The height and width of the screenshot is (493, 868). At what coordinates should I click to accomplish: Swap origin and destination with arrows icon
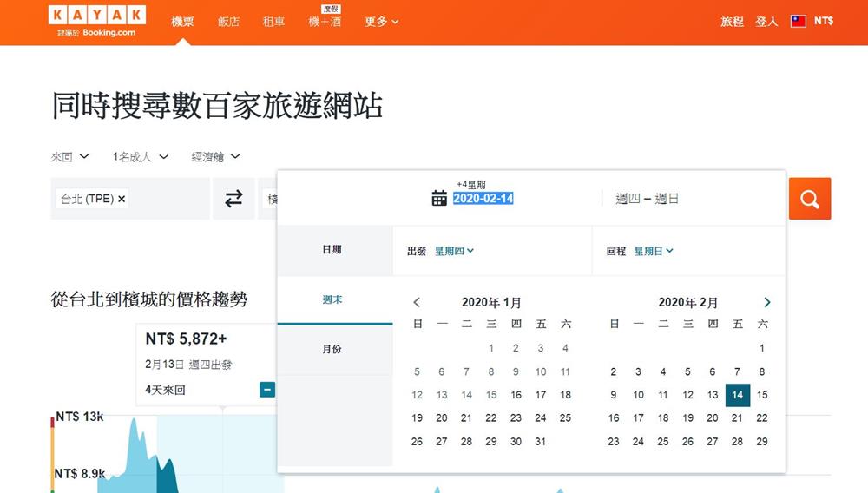[233, 199]
